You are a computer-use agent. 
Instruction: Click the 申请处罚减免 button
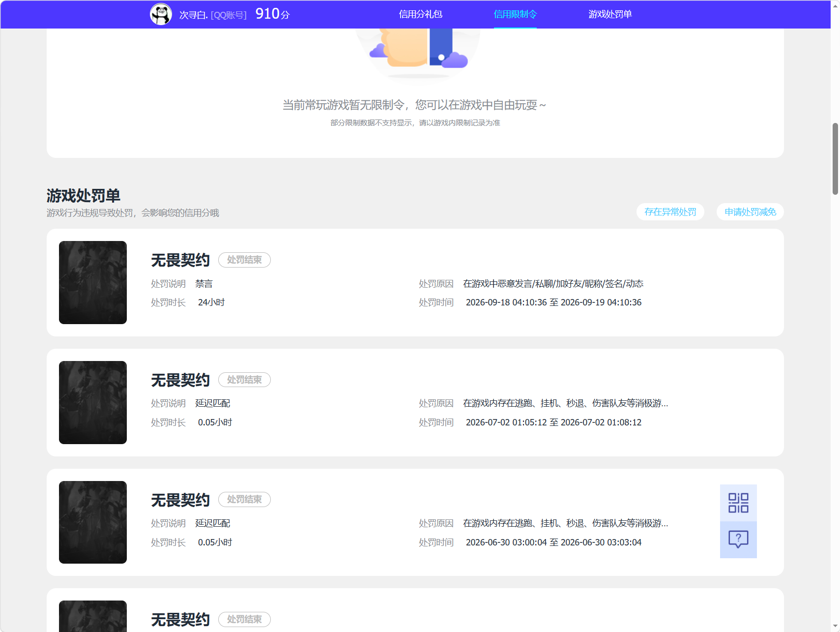(750, 212)
